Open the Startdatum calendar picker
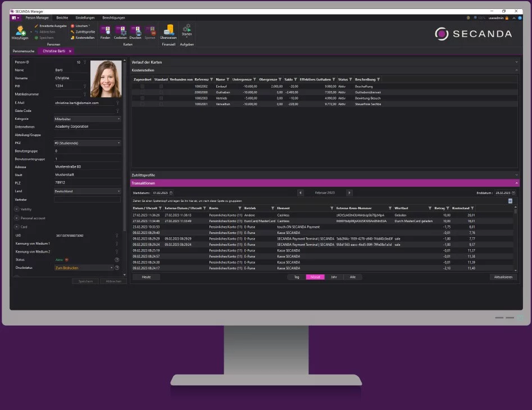532x410 pixels. click(171, 192)
